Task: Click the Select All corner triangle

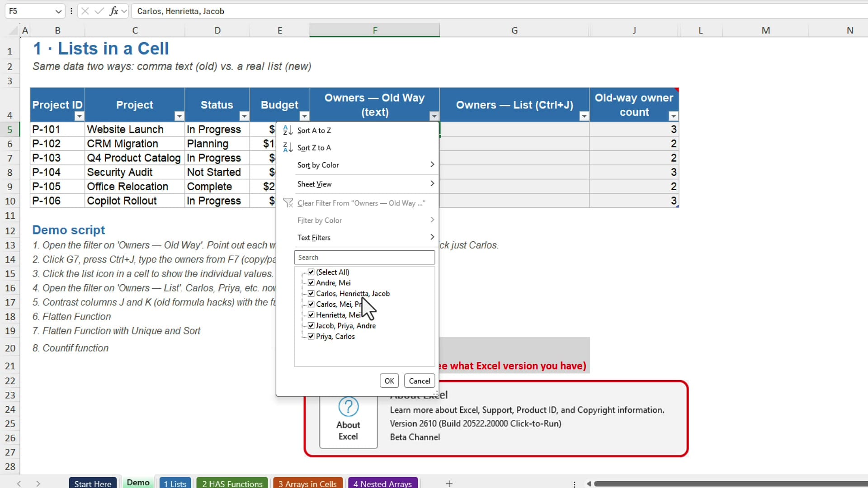Action: point(14,30)
